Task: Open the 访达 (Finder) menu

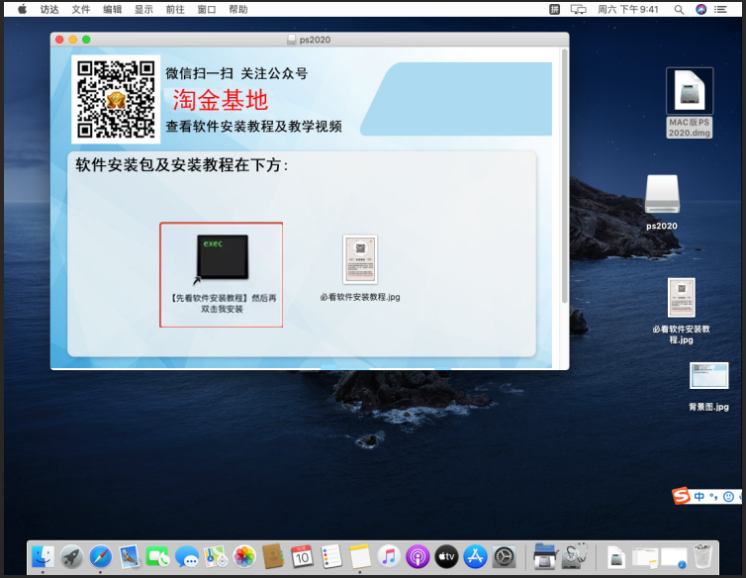Action: pos(49,10)
